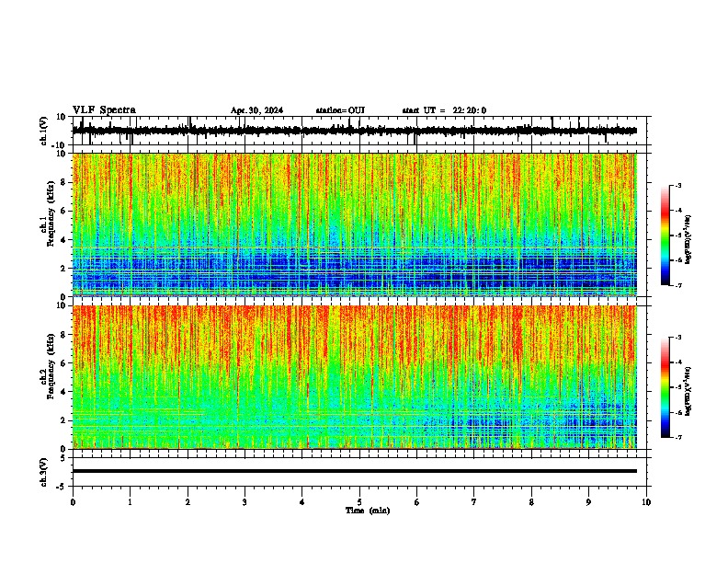
Task: Click the ch.1 PSD color scale bar
Action: (x=665, y=236)
